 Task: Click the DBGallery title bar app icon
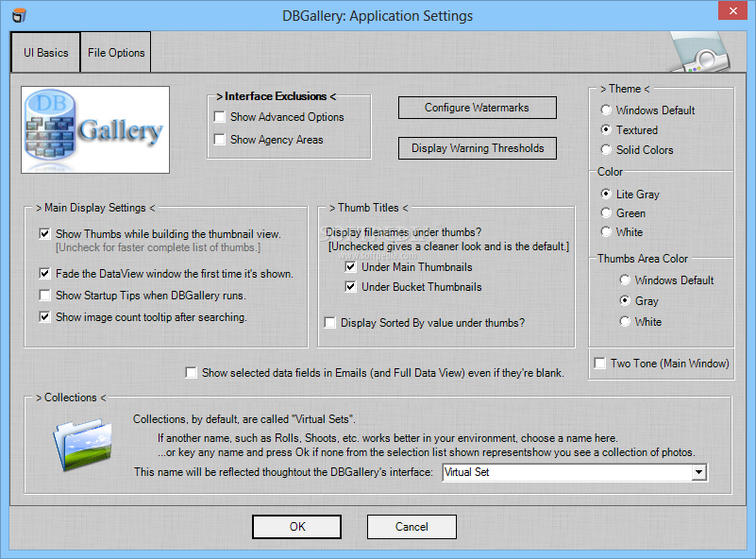19,16
